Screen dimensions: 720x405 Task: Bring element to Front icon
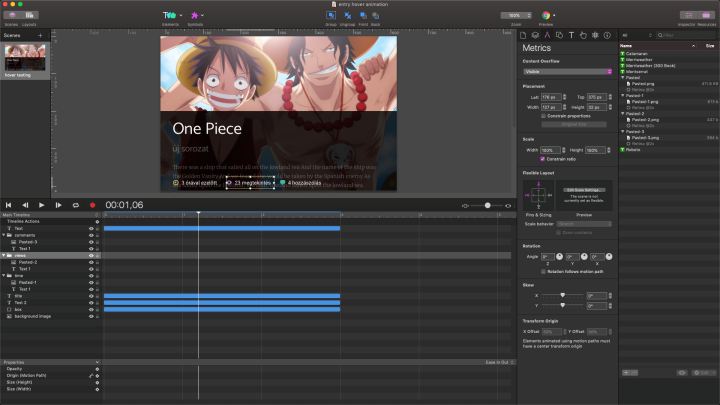pyautogui.click(x=363, y=16)
